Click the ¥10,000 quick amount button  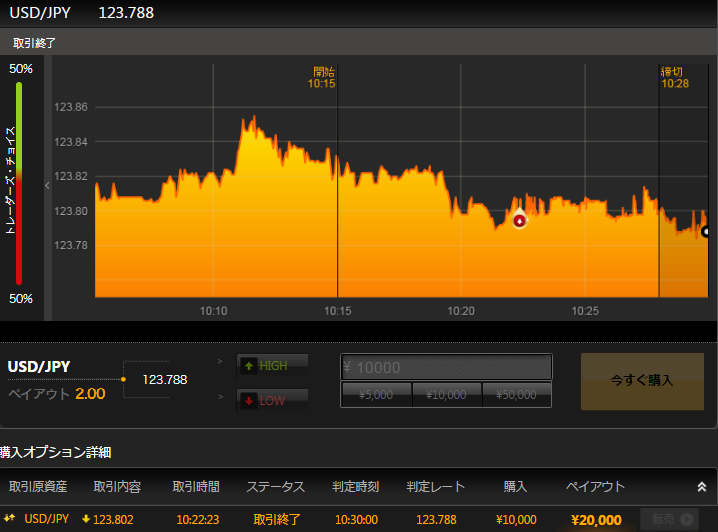(446, 395)
